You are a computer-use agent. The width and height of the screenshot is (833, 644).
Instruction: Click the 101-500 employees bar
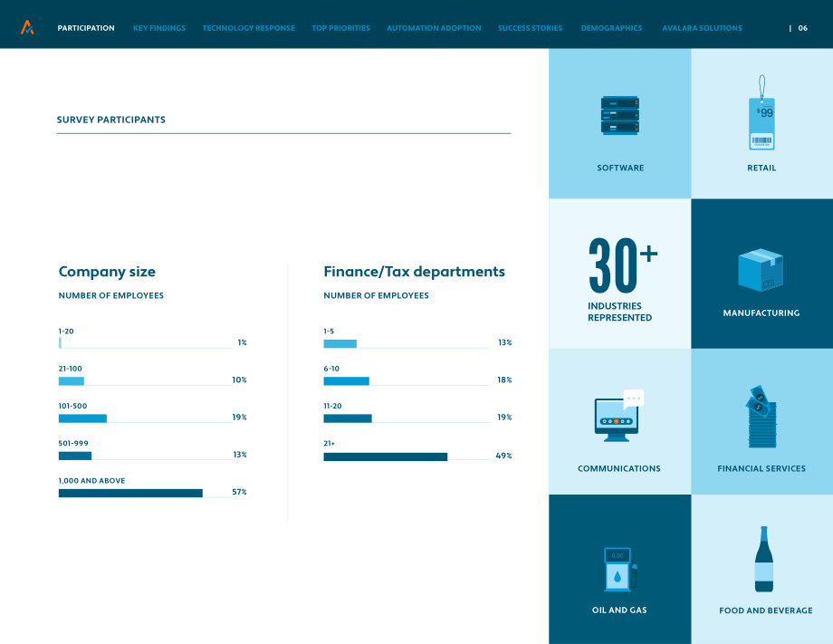[x=82, y=418]
